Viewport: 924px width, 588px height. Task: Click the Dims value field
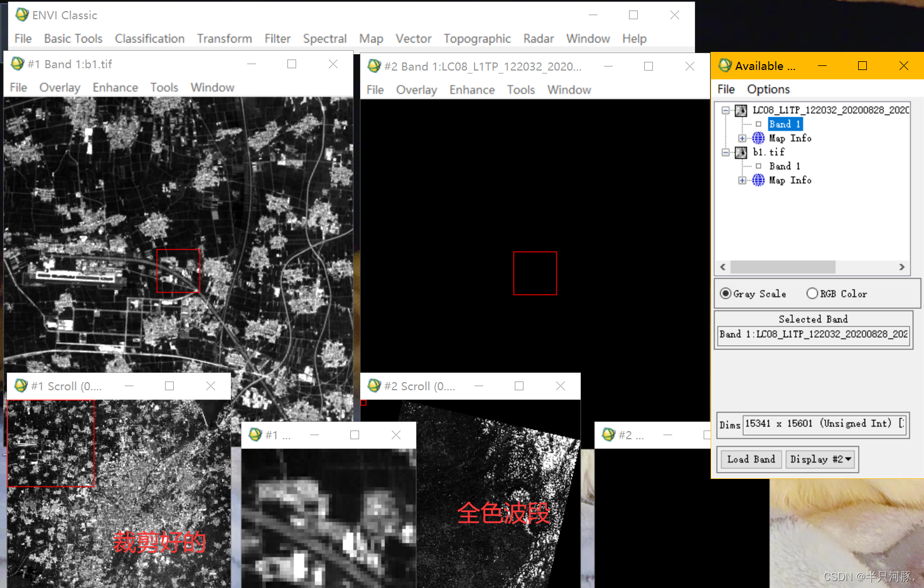(x=824, y=424)
